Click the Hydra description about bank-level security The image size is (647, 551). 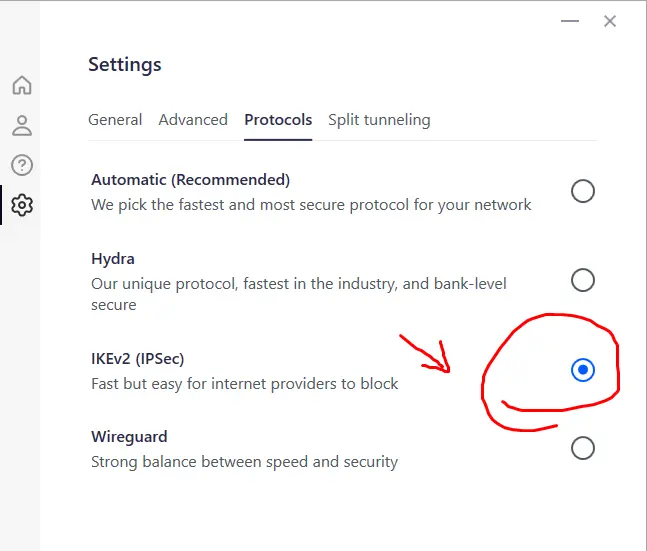point(299,294)
